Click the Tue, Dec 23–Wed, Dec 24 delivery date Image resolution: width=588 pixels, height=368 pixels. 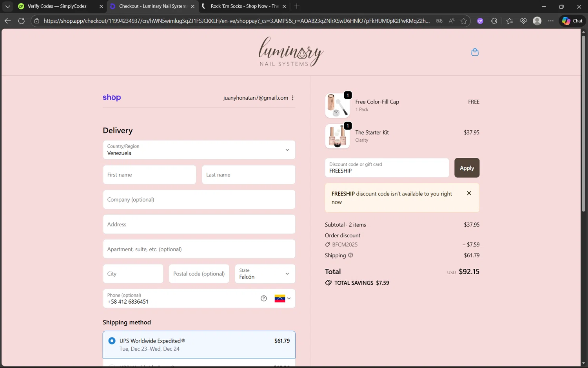149,349
